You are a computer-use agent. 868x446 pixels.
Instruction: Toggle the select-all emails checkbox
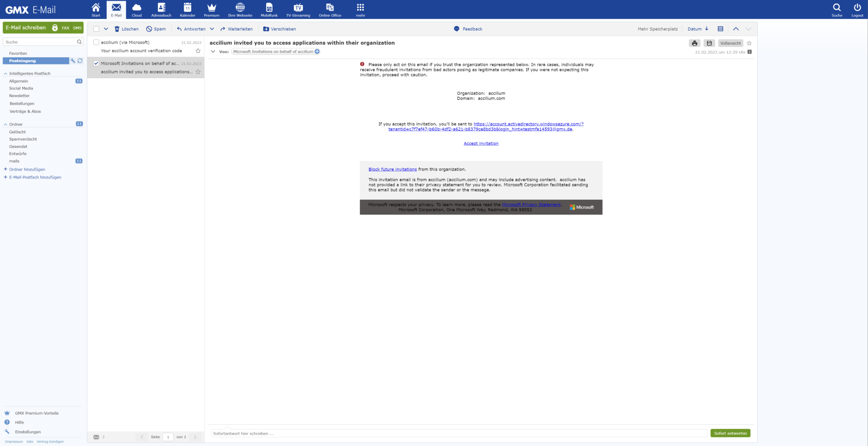click(x=96, y=29)
